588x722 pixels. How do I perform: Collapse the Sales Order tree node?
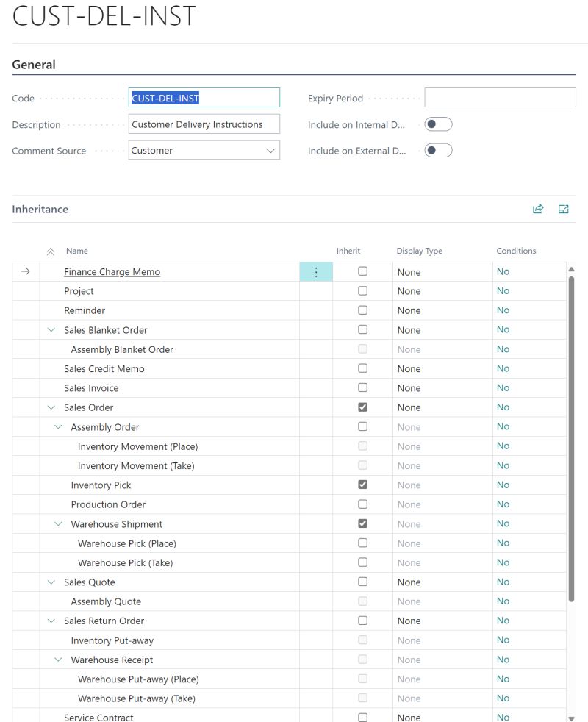coord(50,407)
